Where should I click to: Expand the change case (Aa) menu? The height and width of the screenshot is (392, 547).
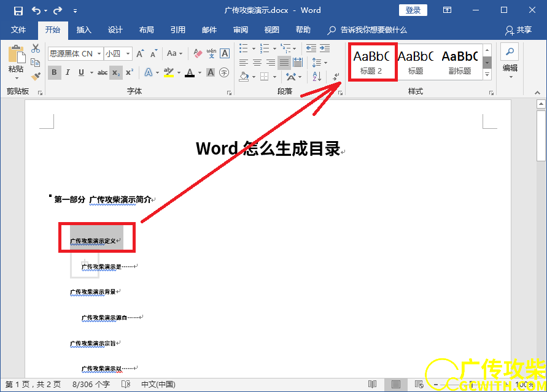tap(174, 53)
